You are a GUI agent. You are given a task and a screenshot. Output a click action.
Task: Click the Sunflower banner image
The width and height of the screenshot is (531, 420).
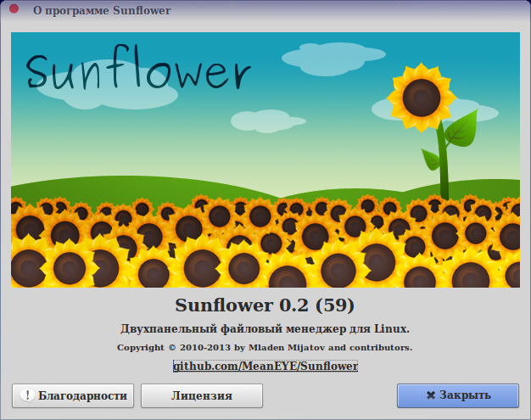(265, 160)
